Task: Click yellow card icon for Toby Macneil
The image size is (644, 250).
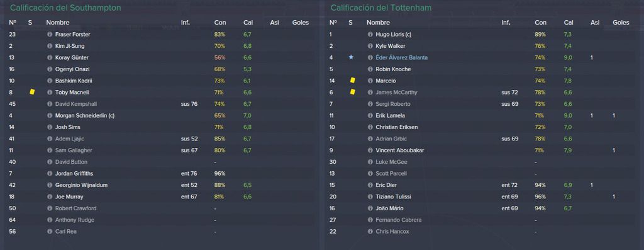Action: tap(32, 92)
